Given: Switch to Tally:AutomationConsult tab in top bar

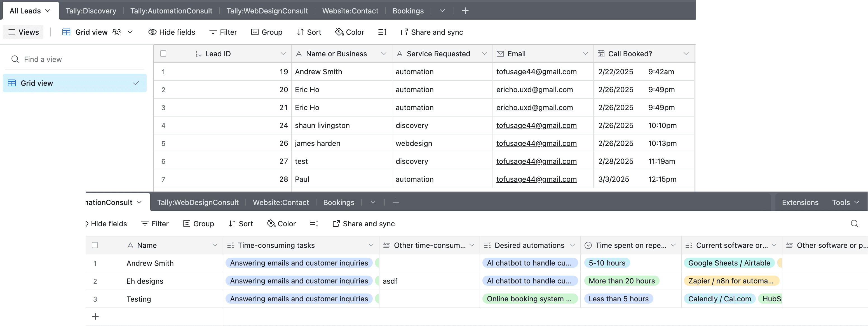Looking at the screenshot, I should pos(171,11).
